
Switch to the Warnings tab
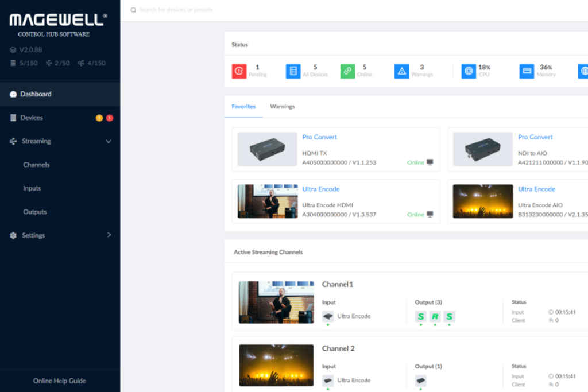pyautogui.click(x=283, y=107)
